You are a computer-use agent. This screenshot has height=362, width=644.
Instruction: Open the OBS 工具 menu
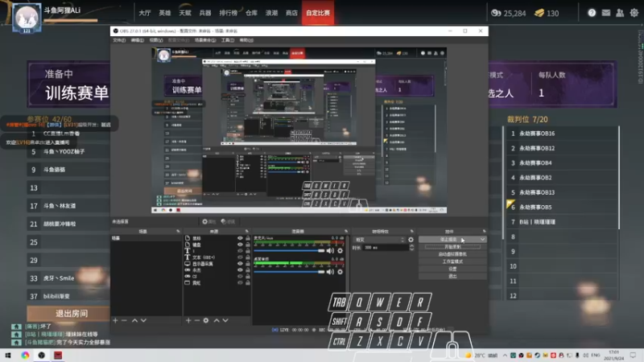(228, 40)
